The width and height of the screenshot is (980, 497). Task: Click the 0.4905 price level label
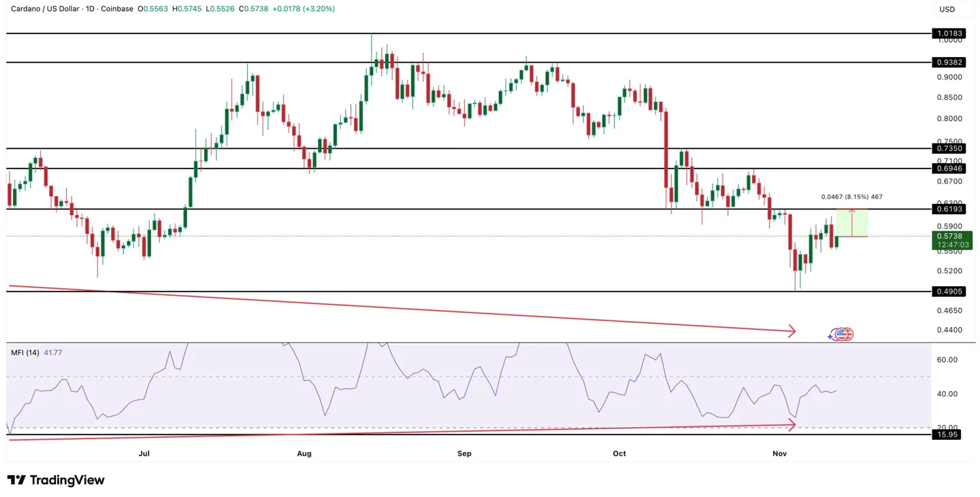point(949,291)
